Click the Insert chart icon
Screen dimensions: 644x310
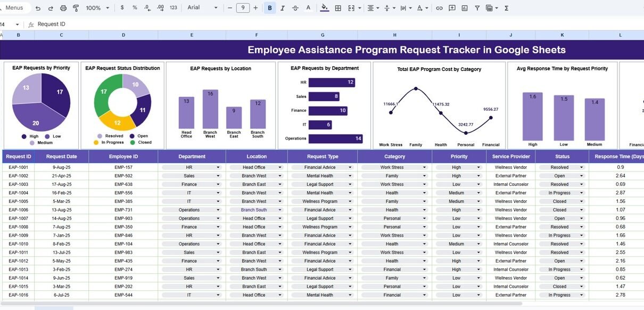465,8
